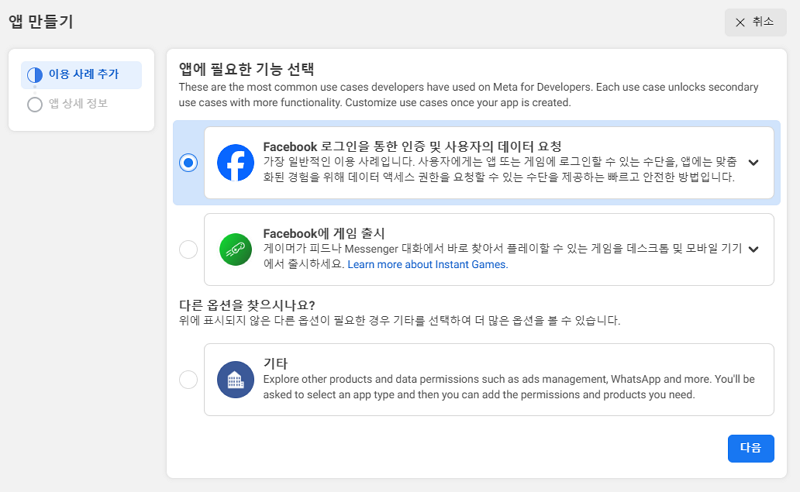Screen dimensions: 800x492
Task: Click the '가장 일반적인 이용 사례입니다' description
Action: pos(500,169)
